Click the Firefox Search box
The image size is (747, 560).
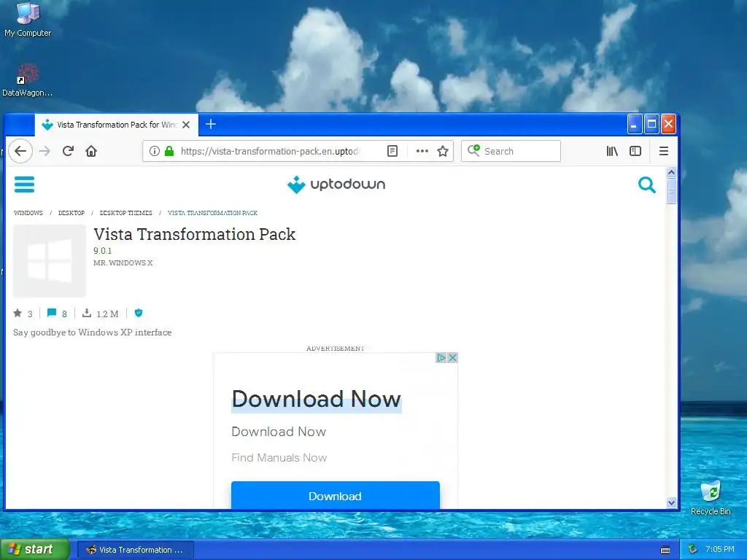511,152
